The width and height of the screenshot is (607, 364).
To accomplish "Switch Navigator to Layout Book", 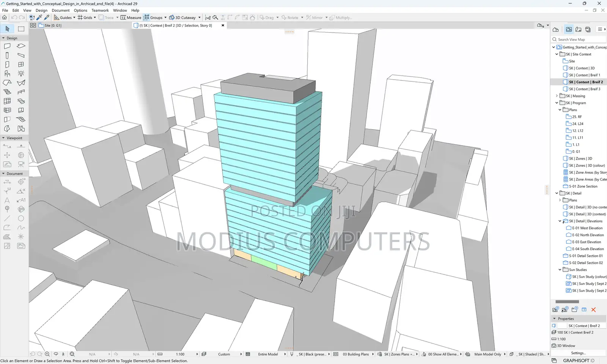I will (579, 29).
